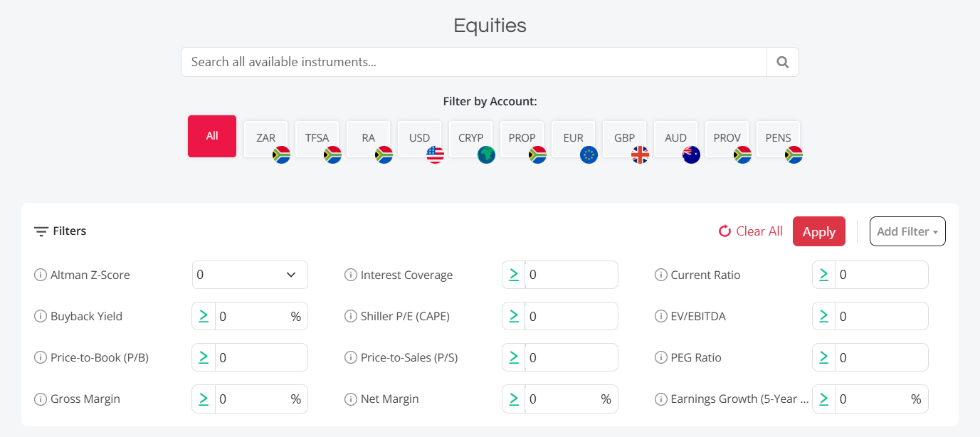Viewport: 980px width, 437px height.
Task: Click the US flag icon under USD
Action: 436,154
